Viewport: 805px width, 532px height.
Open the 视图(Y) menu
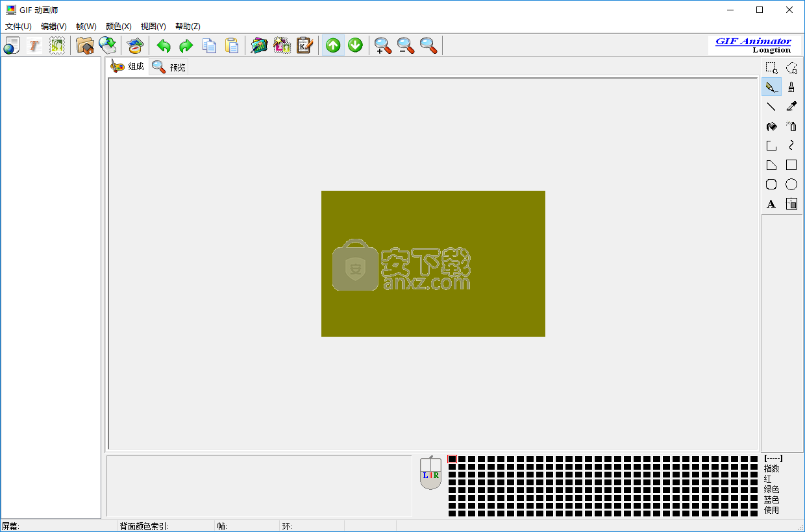tap(153, 27)
